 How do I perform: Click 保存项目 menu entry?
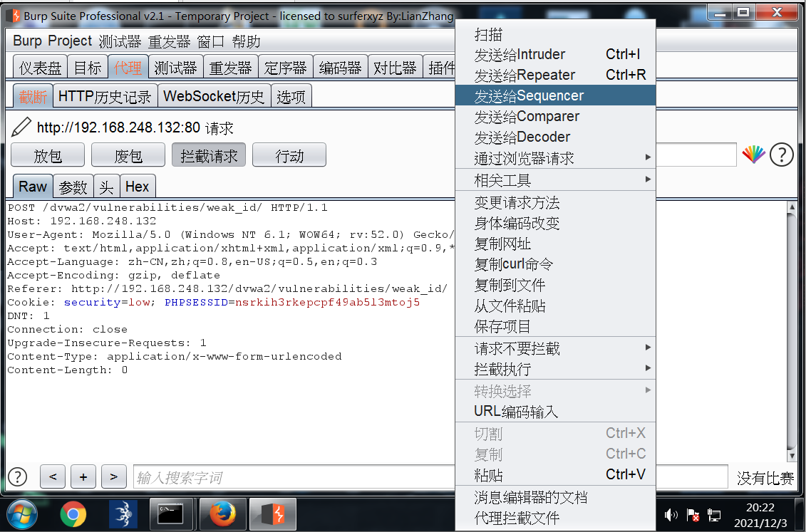coord(555,326)
